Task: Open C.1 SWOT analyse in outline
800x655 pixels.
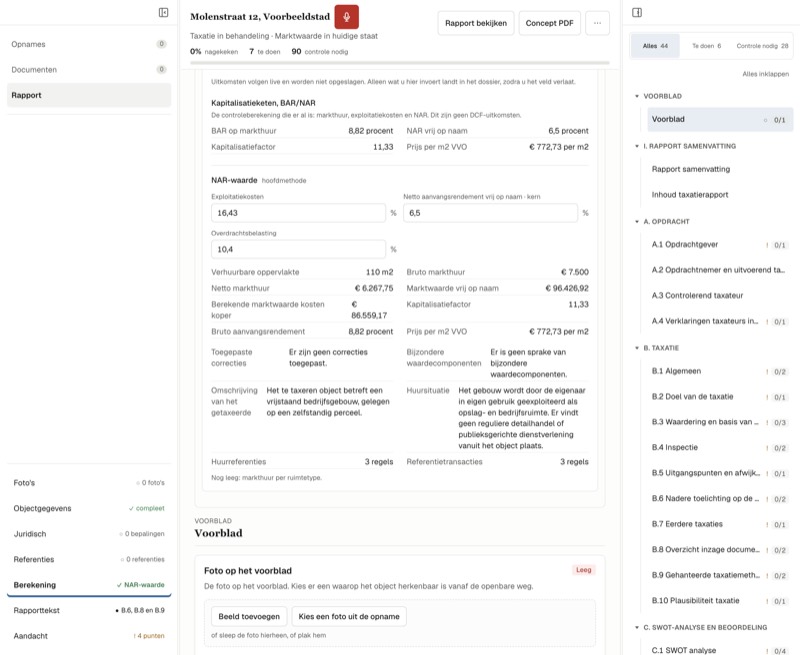Action: point(720,650)
